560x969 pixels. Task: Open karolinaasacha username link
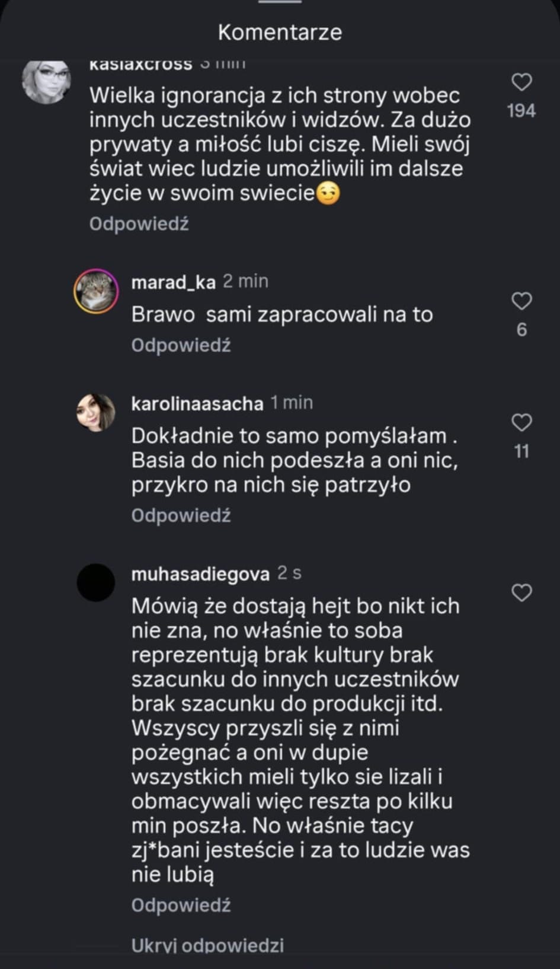coord(197,403)
